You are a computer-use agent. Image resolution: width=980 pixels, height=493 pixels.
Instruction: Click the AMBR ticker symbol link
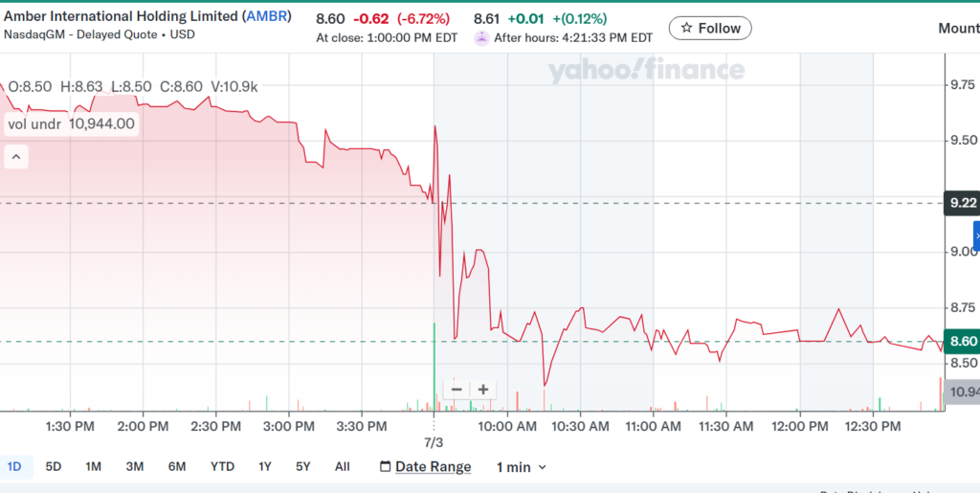click(267, 16)
